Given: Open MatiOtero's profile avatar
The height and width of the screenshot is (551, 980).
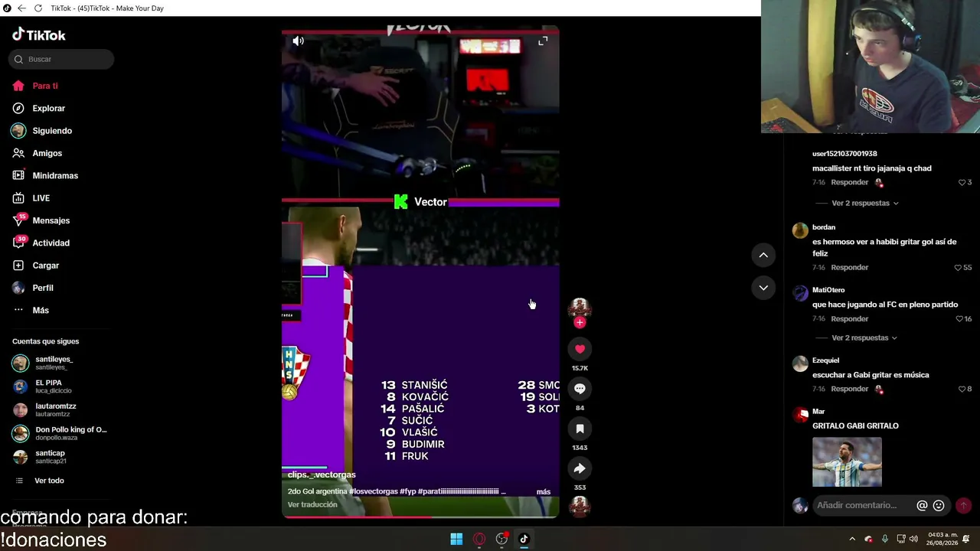Looking at the screenshot, I should (800, 293).
